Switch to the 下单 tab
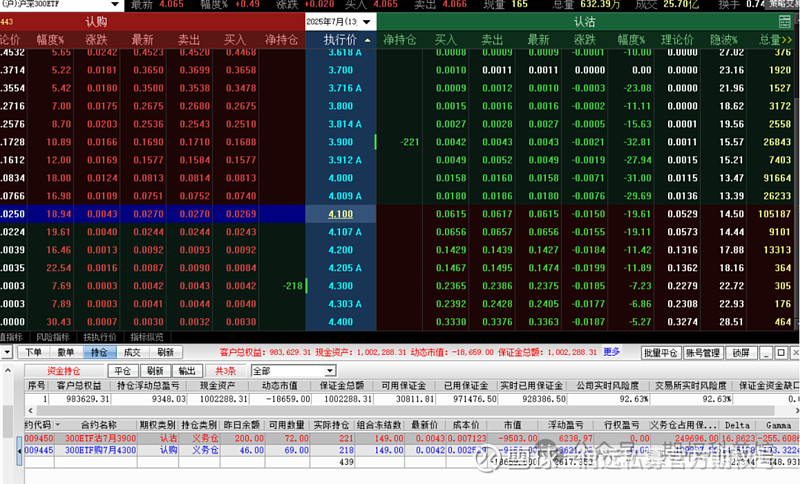The height and width of the screenshot is (484, 800). 34,352
